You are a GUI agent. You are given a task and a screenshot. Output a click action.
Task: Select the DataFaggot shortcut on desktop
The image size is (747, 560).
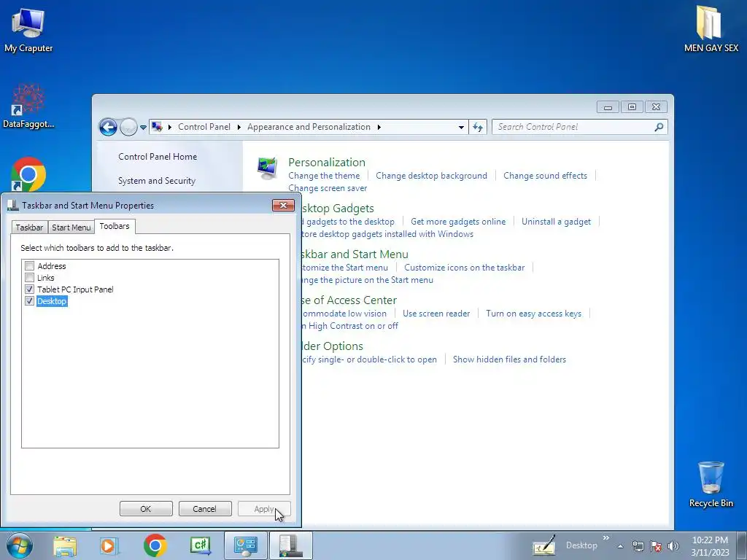click(x=28, y=106)
